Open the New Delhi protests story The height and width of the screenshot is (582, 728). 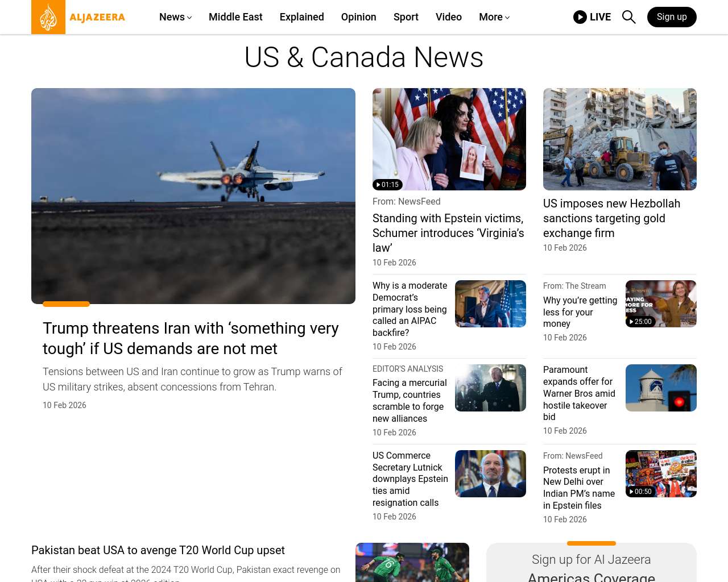pyautogui.click(x=579, y=488)
